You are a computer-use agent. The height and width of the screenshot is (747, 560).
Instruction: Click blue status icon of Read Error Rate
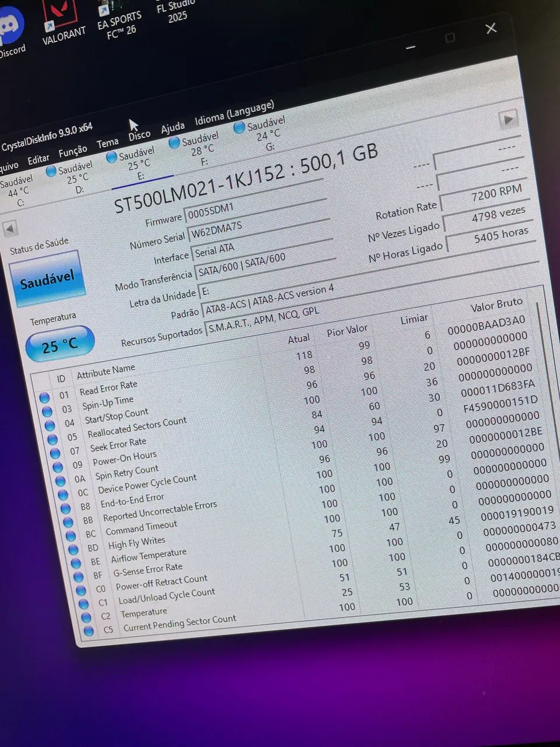tap(44, 398)
